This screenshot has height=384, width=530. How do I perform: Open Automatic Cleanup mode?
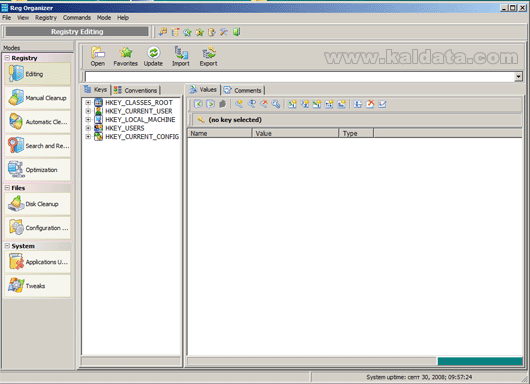pyautogui.click(x=38, y=122)
